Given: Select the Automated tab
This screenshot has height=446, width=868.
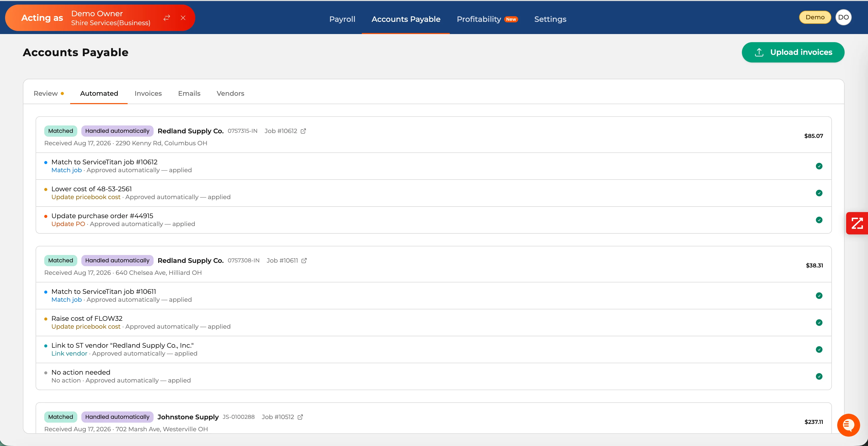Looking at the screenshot, I should click(99, 93).
